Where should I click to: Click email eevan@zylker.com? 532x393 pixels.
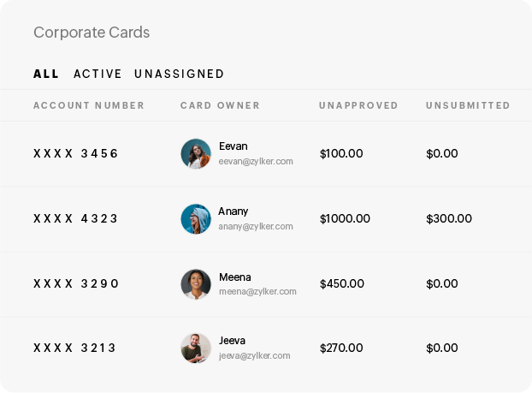point(256,161)
